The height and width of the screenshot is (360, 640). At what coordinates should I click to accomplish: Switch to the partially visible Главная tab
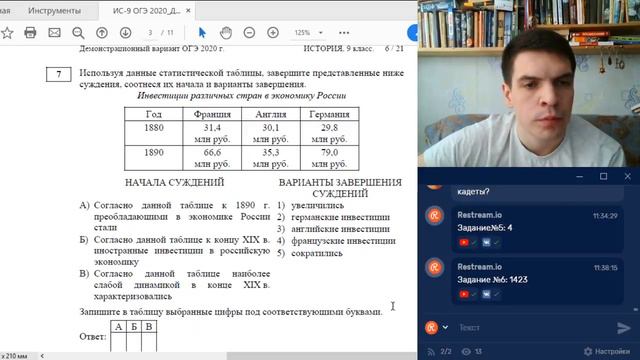click(5, 11)
